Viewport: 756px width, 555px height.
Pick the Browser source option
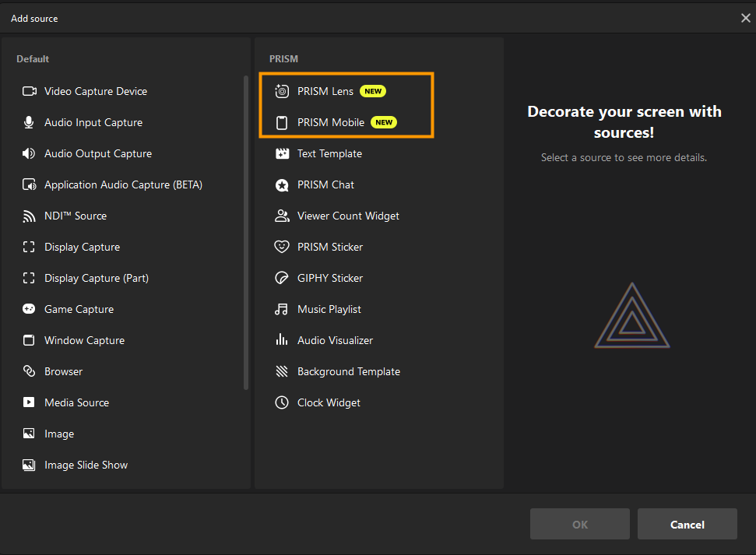(63, 371)
